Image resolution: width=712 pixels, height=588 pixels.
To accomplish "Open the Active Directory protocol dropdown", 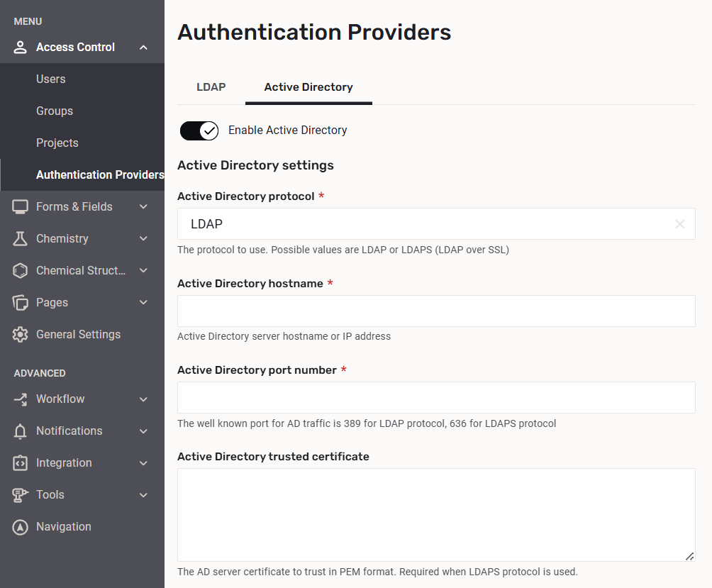I will (x=425, y=224).
